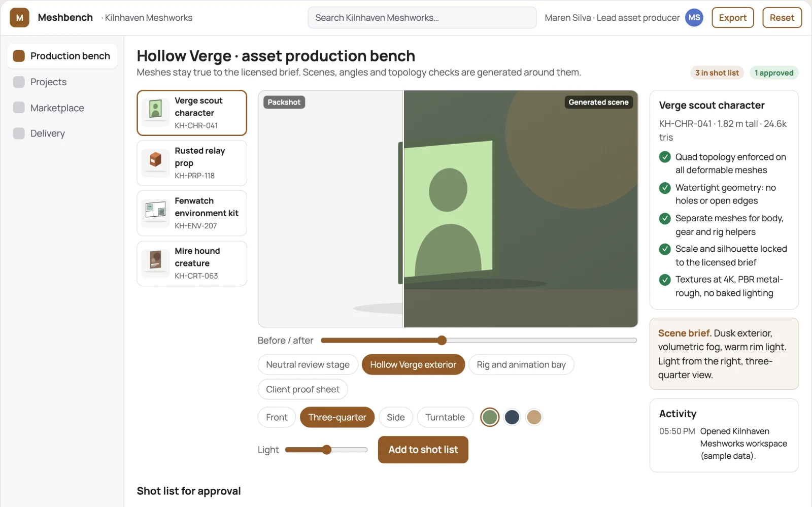Click the Light slider handle

point(327,450)
